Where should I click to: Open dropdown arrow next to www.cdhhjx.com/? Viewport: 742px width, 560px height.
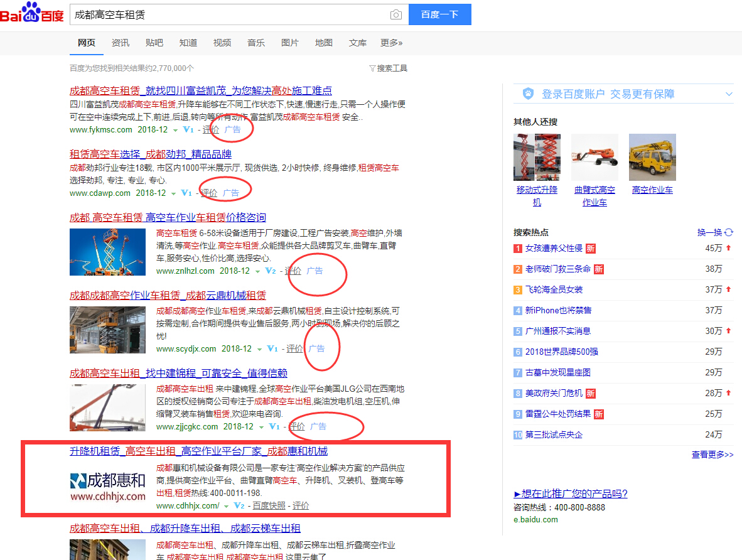click(x=226, y=507)
